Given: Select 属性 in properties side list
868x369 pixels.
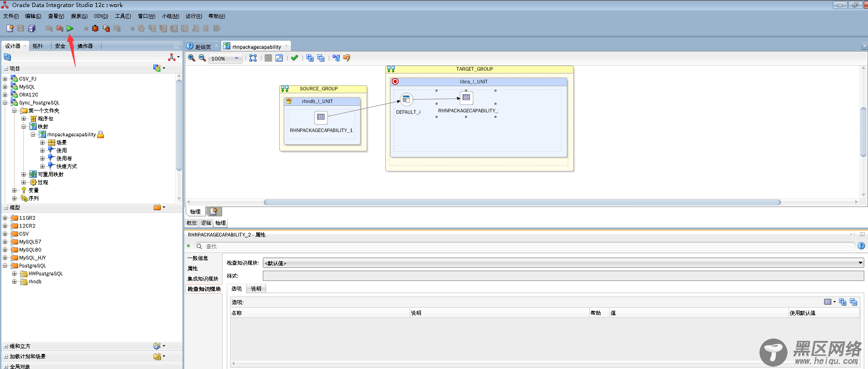Looking at the screenshot, I should coord(192,268).
